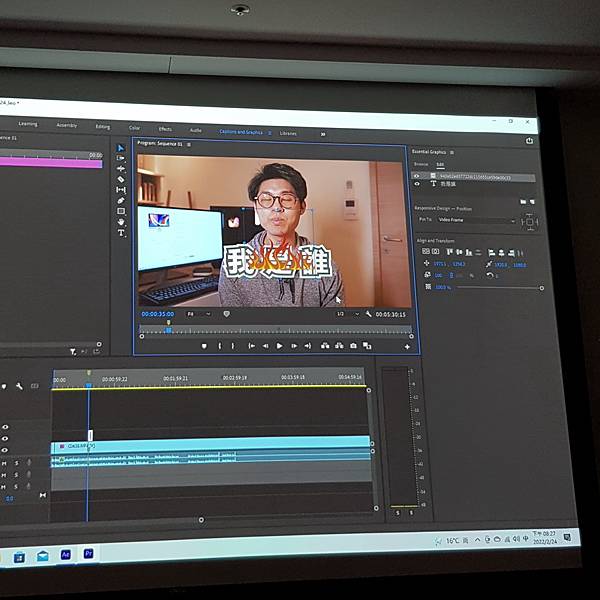
Task: Select the Type tool
Action: 121,233
